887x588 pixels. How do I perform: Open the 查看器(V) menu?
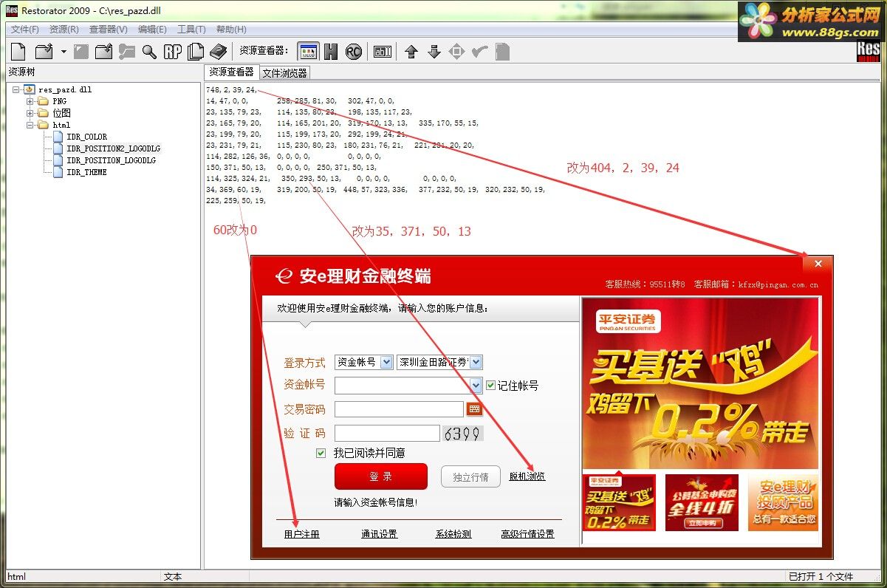point(109,30)
